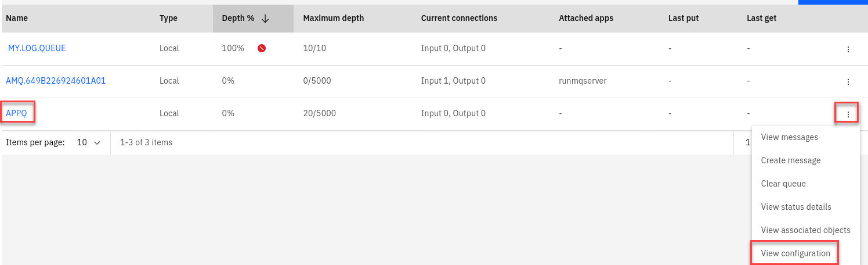The image size is (868, 265).
Task: Sort by the Name column header
Action: click(17, 18)
